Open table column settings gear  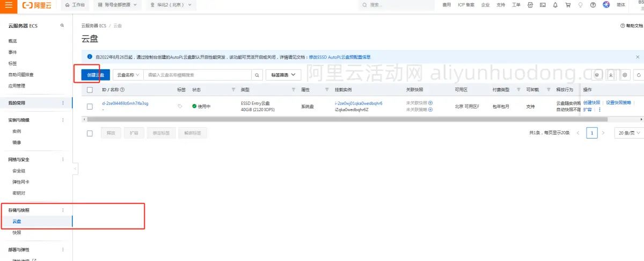coord(625,75)
